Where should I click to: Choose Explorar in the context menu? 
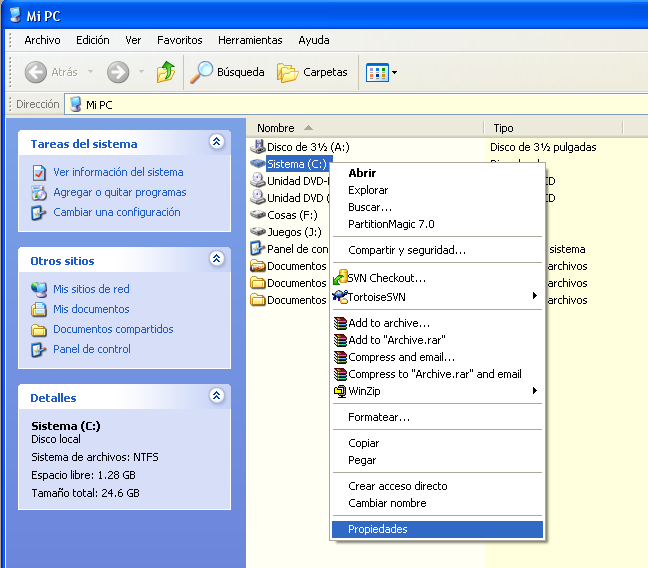pos(437,190)
